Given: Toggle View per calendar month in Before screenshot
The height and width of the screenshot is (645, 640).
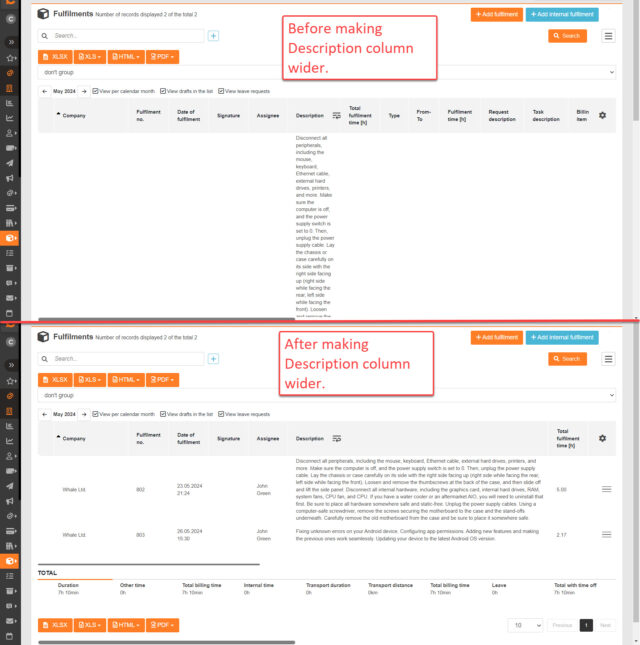Looking at the screenshot, I should pos(123,91).
